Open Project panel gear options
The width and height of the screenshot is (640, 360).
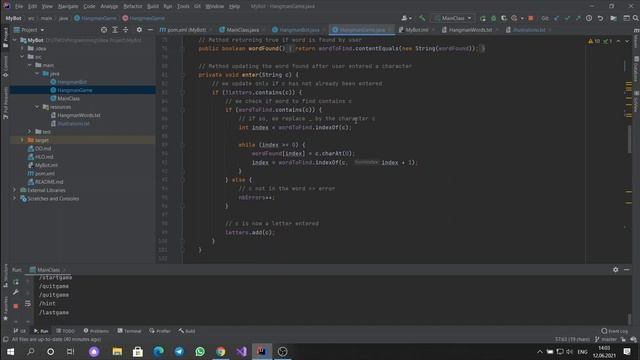(139, 30)
